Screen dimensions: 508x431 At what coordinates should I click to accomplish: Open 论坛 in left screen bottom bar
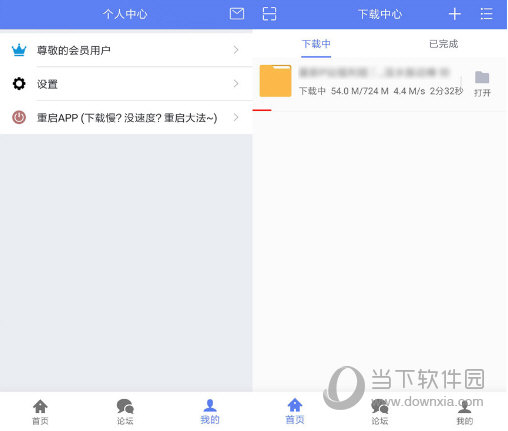pyautogui.click(x=125, y=412)
